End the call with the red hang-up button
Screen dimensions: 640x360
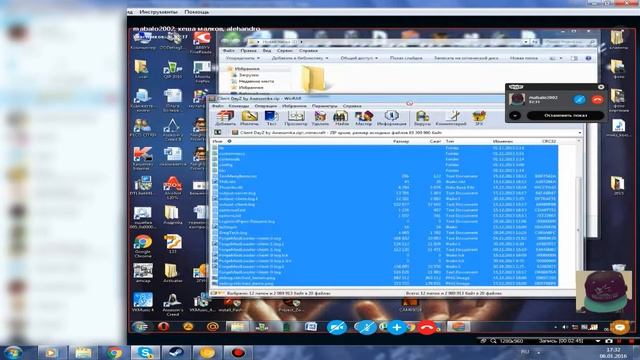pyautogui.click(x=427, y=327)
